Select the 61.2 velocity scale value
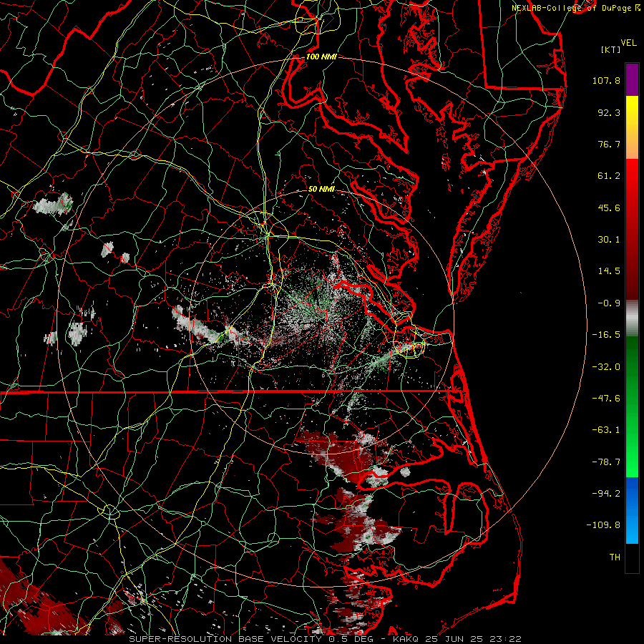Image resolution: width=644 pixels, height=644 pixels. click(x=609, y=176)
